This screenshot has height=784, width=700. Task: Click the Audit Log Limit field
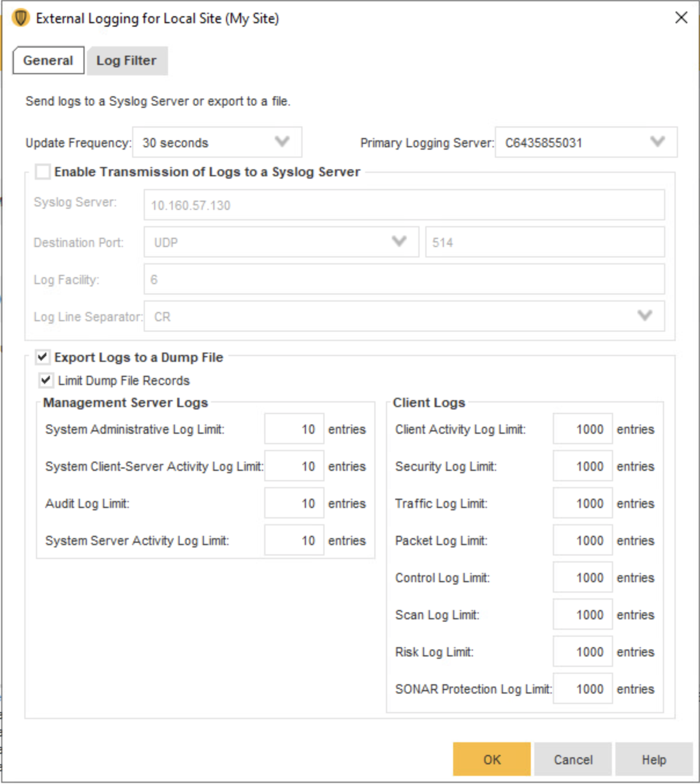[x=294, y=503]
